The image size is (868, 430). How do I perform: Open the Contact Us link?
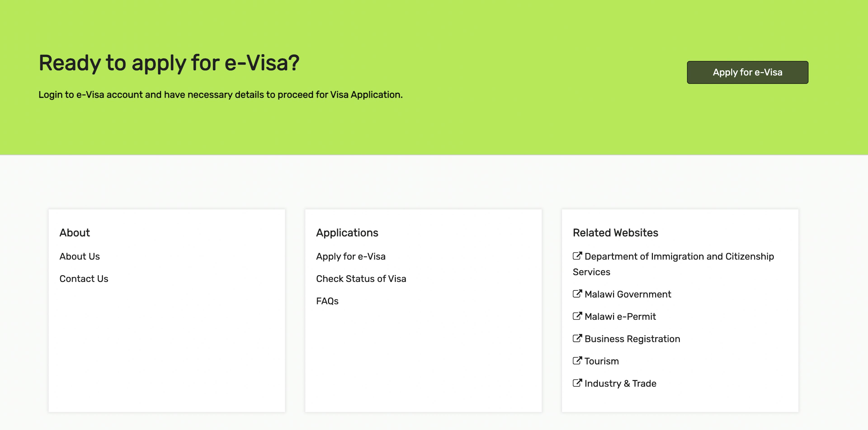[x=84, y=279]
